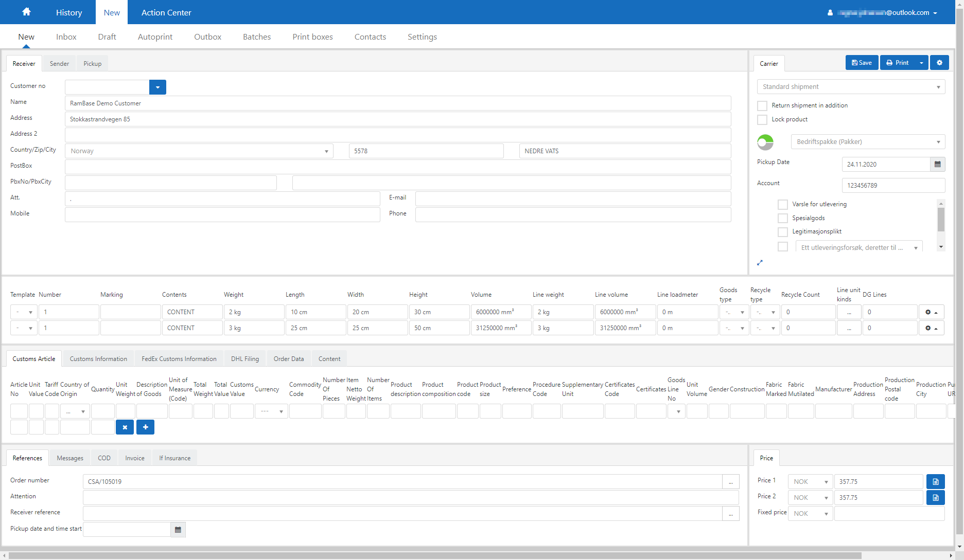964x560 pixels.
Task: Tick the Spesialgods checkbox
Action: tap(783, 219)
